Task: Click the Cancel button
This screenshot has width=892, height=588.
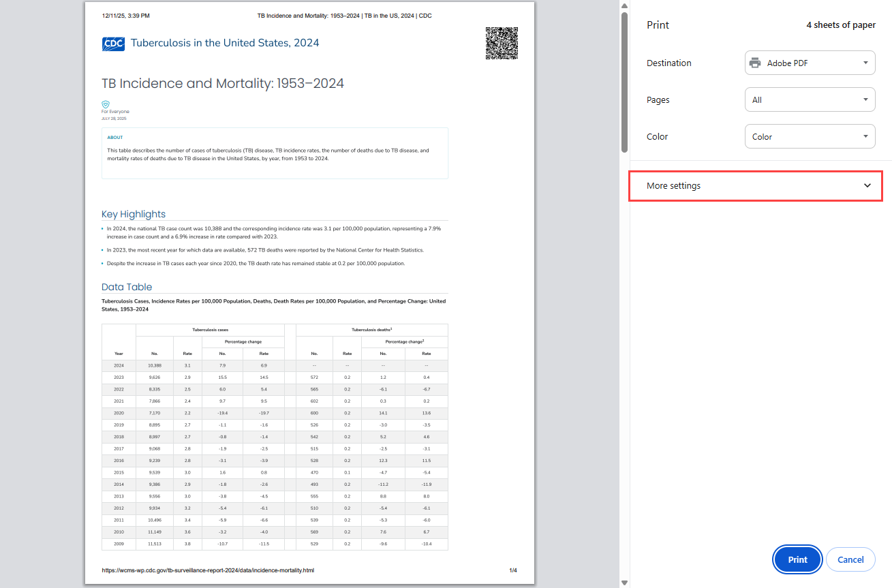Action: coord(850,559)
